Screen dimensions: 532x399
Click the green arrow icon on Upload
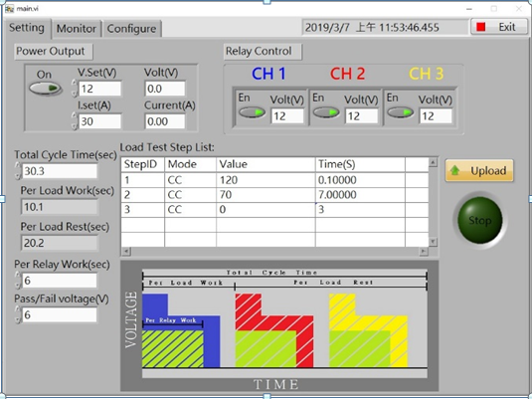tap(455, 170)
